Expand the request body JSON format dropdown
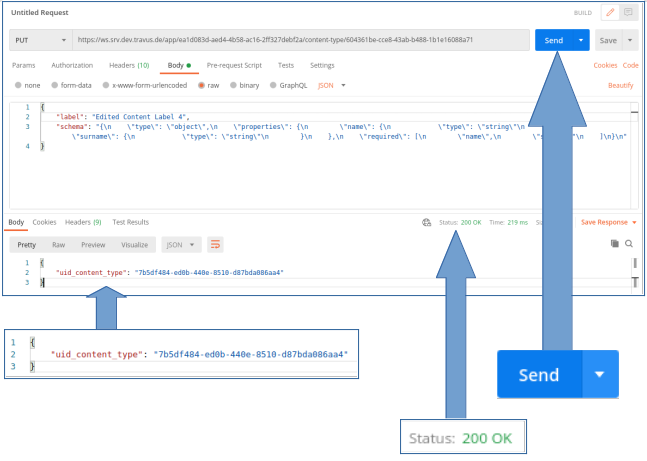The image size is (647, 461). [x=329, y=85]
